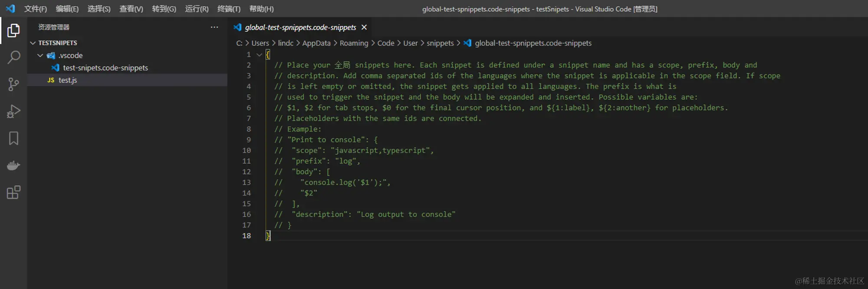Image resolution: width=868 pixels, height=289 pixels.
Task: Click the "Log output to console" text
Action: coord(406,214)
